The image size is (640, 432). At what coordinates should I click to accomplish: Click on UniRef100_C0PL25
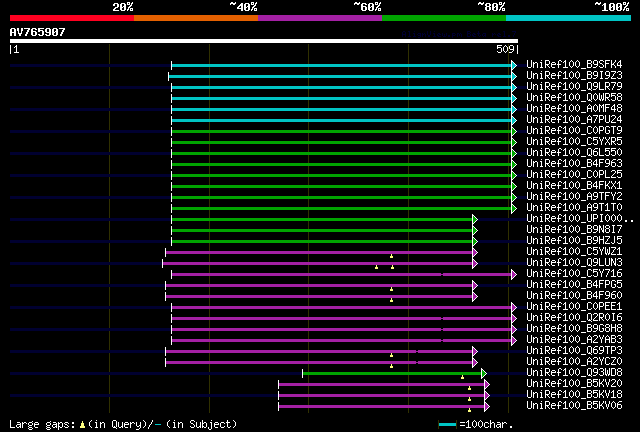[574, 175]
